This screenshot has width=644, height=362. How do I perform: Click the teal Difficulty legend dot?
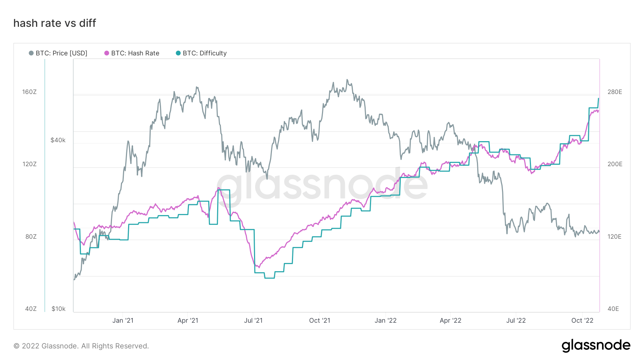click(178, 53)
